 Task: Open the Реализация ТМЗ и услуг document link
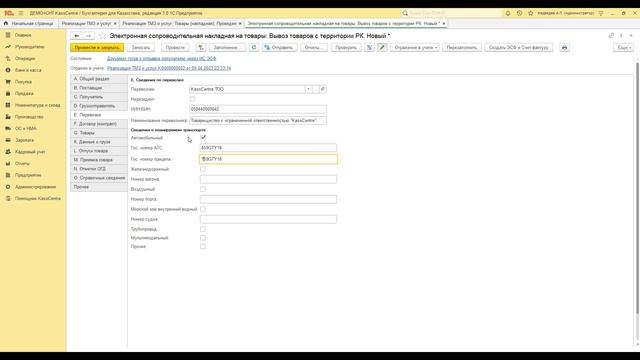click(169, 68)
